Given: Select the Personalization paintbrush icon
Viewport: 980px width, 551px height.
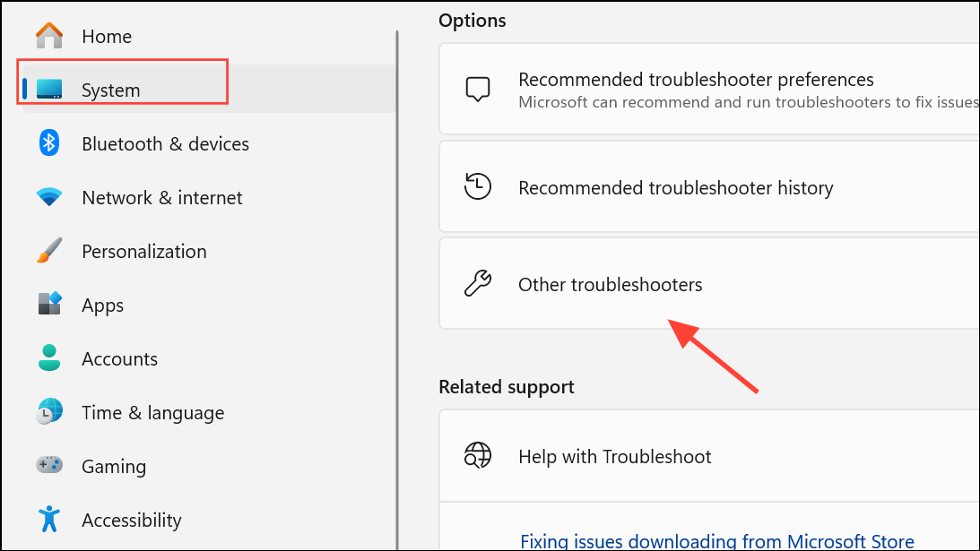Looking at the screenshot, I should coord(48,251).
